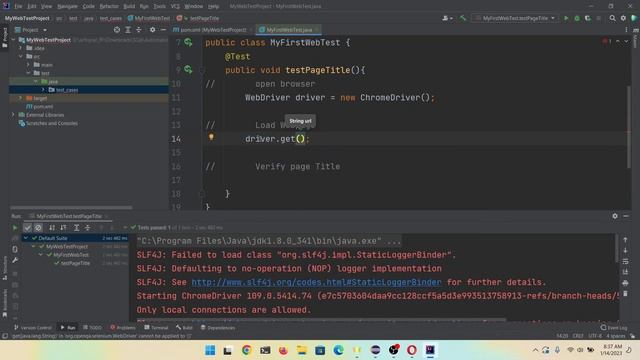Hide the Project panel with minus icon
Viewport: 640px width, 360px height.
(x=163, y=30)
